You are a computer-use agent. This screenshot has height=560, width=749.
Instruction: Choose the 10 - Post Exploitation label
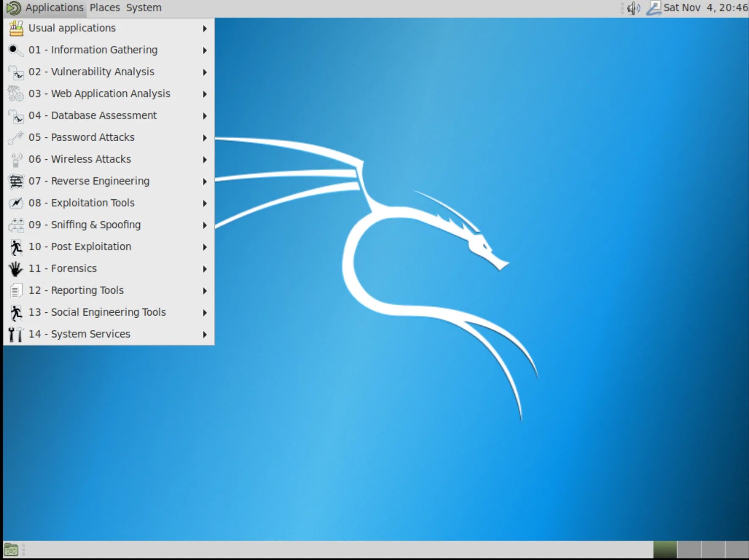pyautogui.click(x=80, y=247)
